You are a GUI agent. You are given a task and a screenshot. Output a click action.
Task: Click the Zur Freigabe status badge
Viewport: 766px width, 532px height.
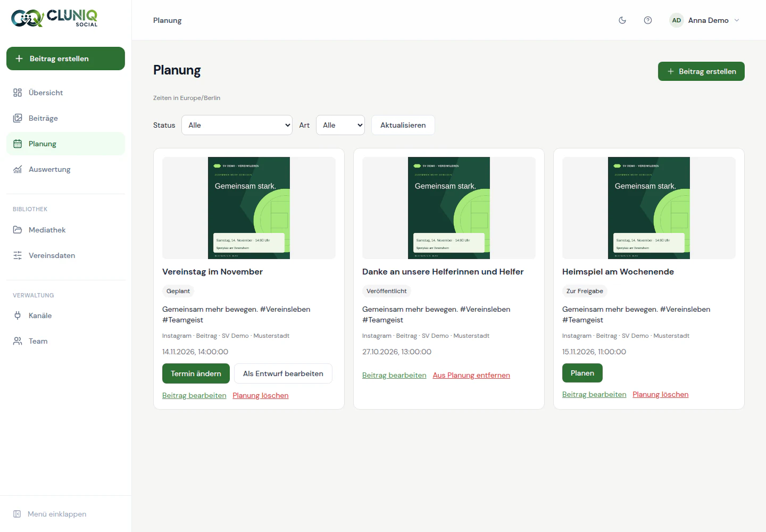(585, 291)
